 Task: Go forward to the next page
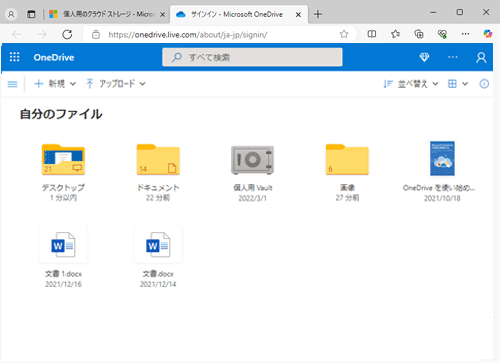[x=42, y=34]
